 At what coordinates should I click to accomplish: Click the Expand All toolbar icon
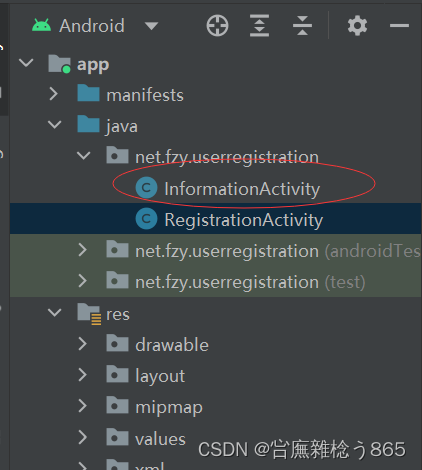coord(259,25)
